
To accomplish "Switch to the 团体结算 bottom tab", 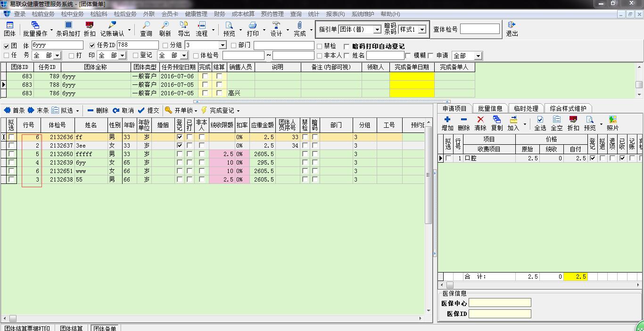I will (71, 328).
